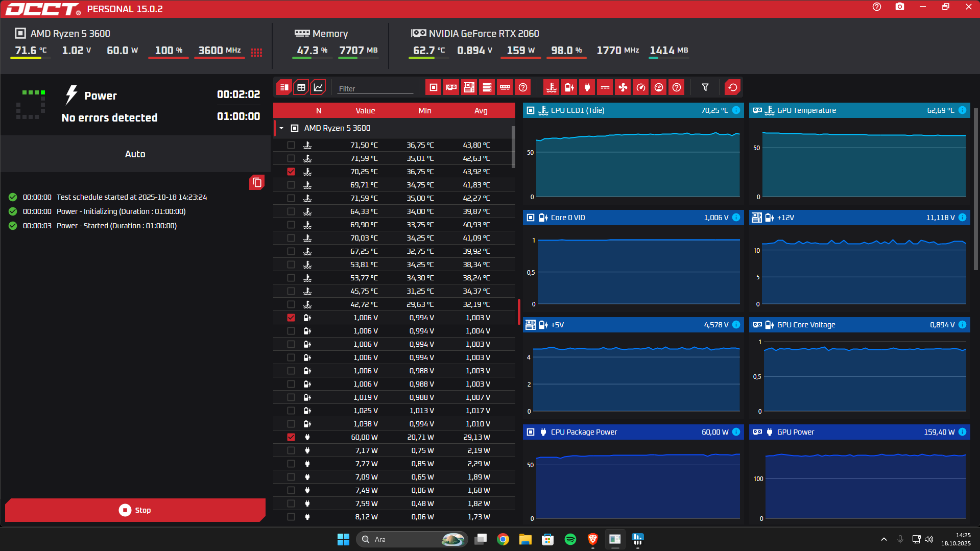
Task: Uncheck the 60,00 W power sensor
Action: point(291,437)
